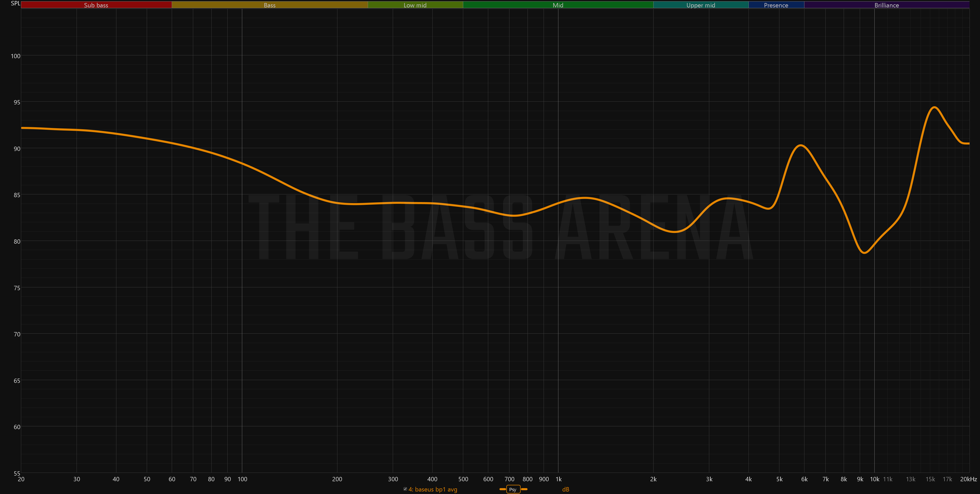Select the Low mid frequency band header
Image resolution: width=980 pixels, height=494 pixels.
415,5
